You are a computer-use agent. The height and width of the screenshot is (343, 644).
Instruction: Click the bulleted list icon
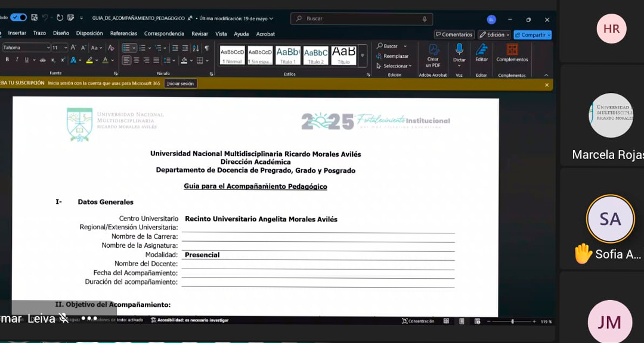126,48
